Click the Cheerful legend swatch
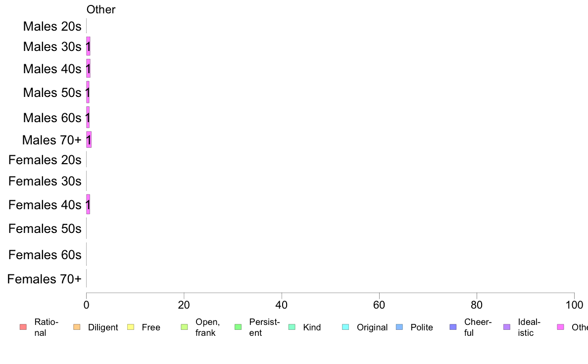The height and width of the screenshot is (364, 588). (x=453, y=327)
